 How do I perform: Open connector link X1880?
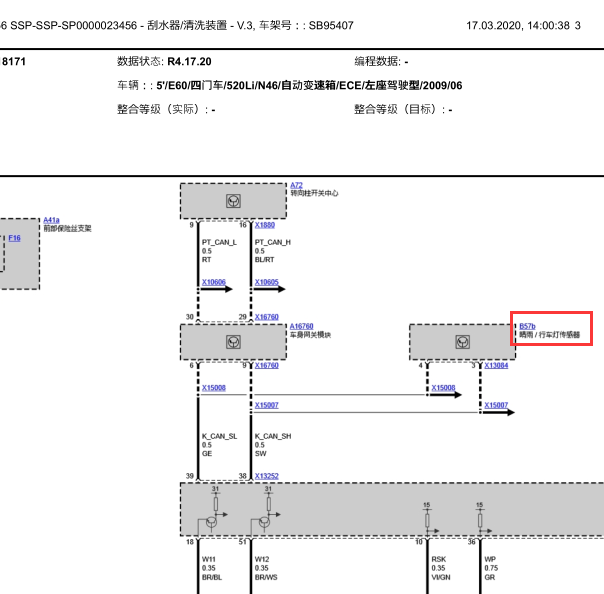point(265,225)
